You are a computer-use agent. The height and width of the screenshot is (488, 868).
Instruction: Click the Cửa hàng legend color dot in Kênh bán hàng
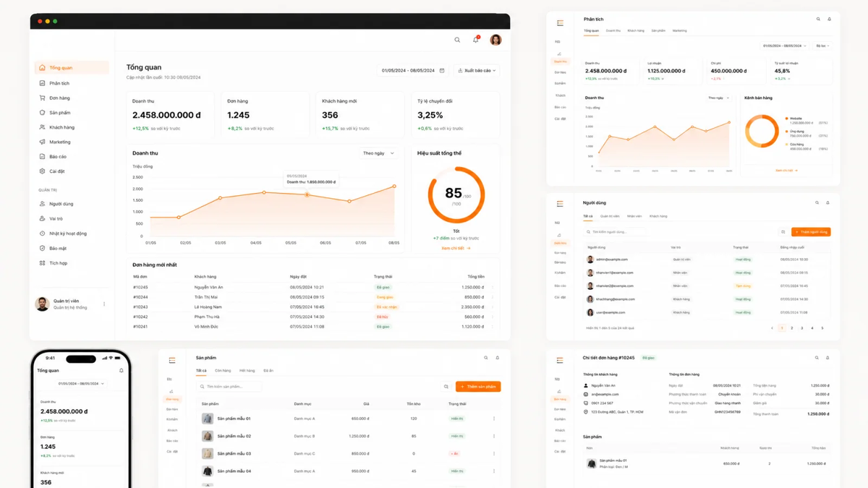786,144
